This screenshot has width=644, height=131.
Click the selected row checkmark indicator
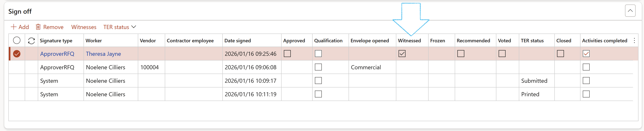click(17, 54)
